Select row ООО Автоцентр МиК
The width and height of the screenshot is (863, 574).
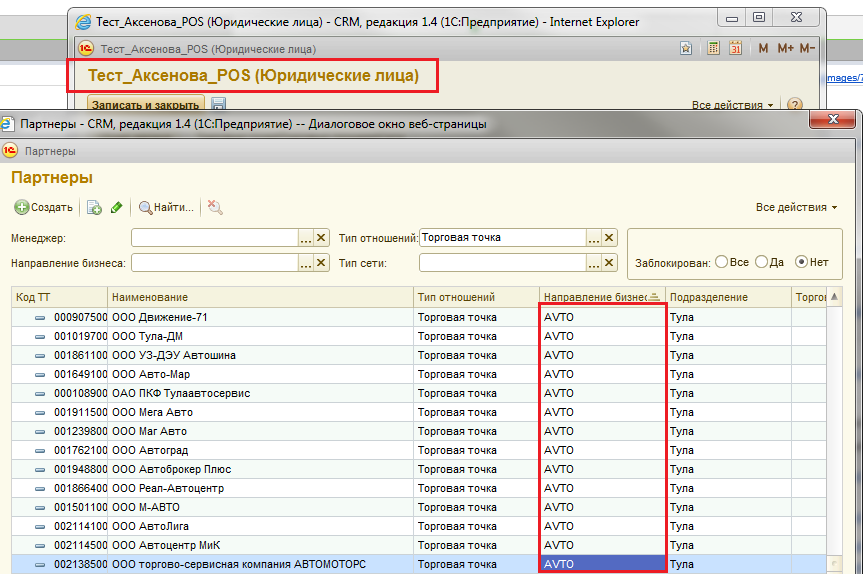pyautogui.click(x=419, y=545)
